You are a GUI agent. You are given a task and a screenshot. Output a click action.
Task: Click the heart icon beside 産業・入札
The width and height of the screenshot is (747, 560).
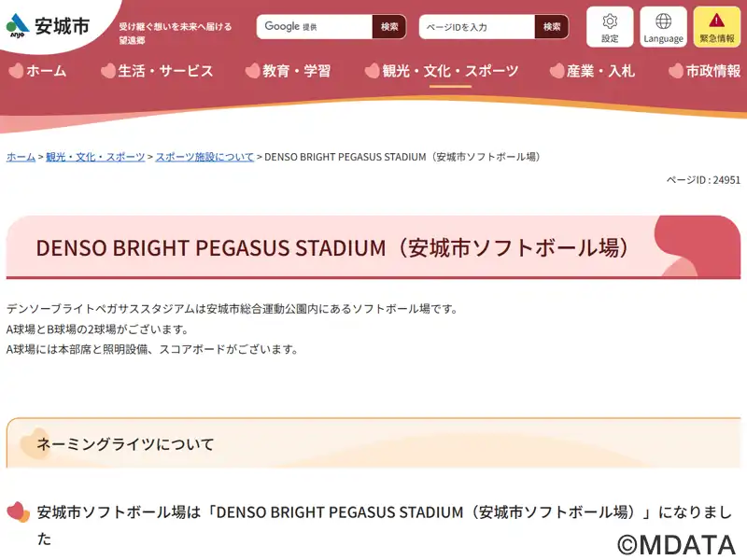point(557,71)
